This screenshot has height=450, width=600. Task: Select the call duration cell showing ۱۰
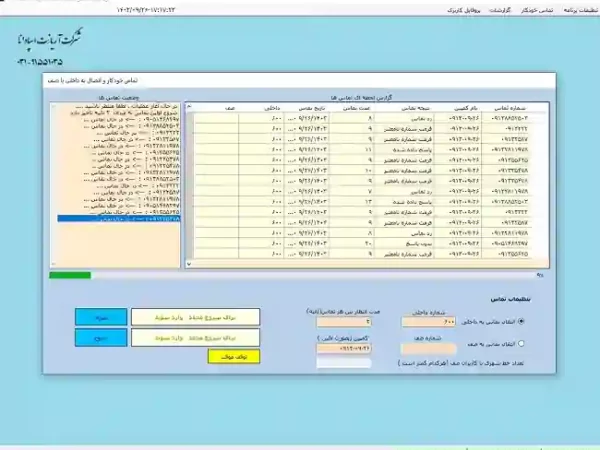point(352,170)
